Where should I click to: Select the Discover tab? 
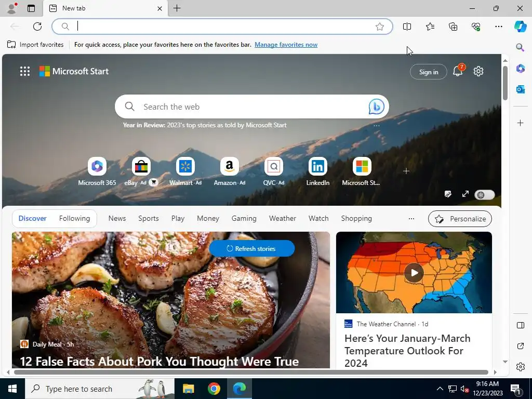pyautogui.click(x=33, y=219)
